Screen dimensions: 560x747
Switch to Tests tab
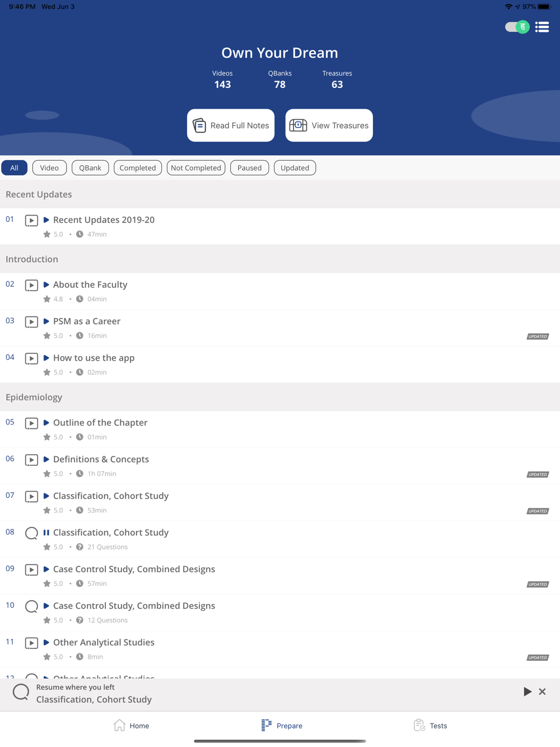[430, 726]
